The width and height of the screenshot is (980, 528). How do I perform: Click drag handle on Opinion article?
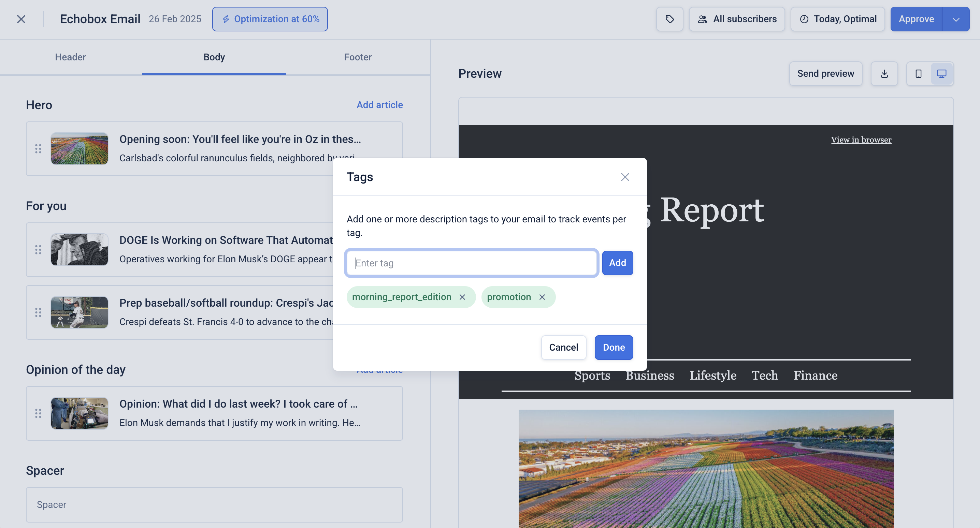click(38, 413)
